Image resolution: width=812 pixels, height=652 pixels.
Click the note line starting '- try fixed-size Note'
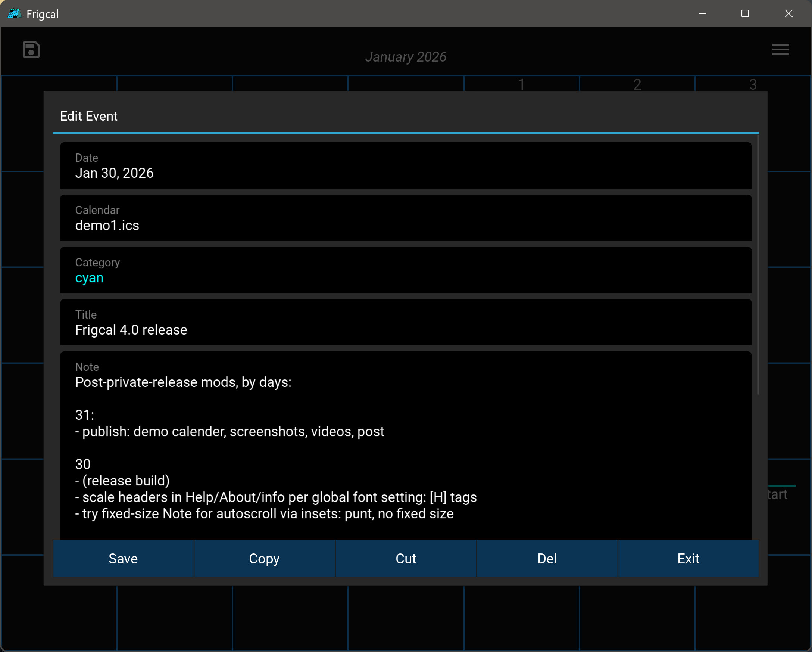tap(265, 514)
